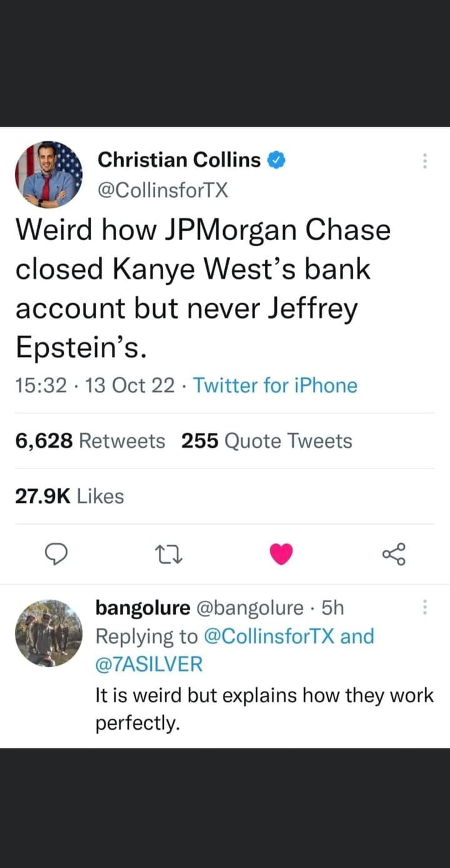Open the bold bangolure username on the reply
Screen dimensions: 450x868
click(142, 607)
